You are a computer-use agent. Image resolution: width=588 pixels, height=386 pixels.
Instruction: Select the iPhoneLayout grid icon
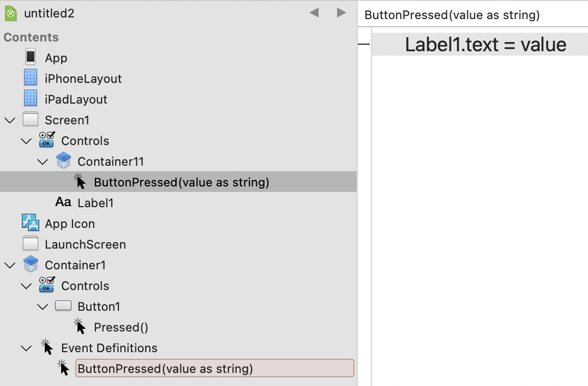31,78
